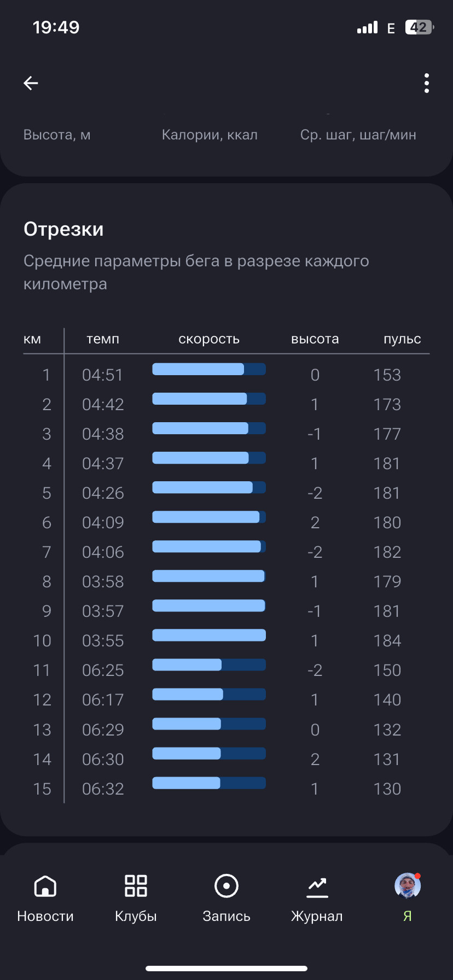The image size is (453, 980).
Task: Tap the Журнал chart icon
Action: coord(317,887)
